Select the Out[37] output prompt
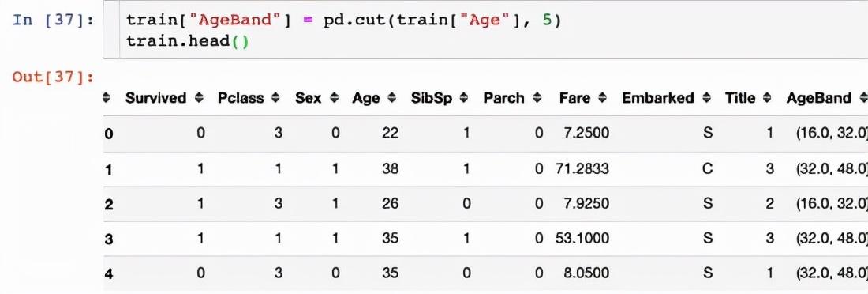Image resolution: width=868 pixels, height=294 pixels. 53,77
